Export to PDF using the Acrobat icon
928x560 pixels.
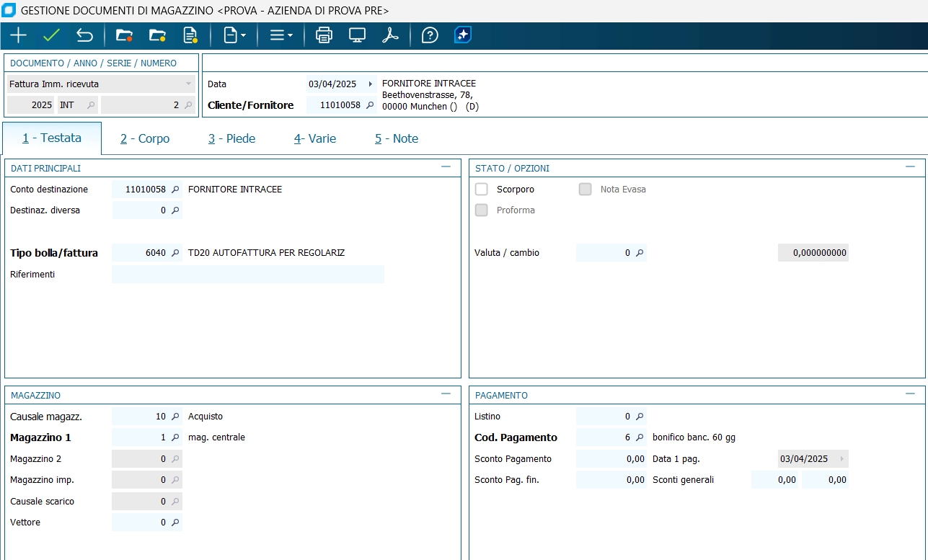click(390, 35)
